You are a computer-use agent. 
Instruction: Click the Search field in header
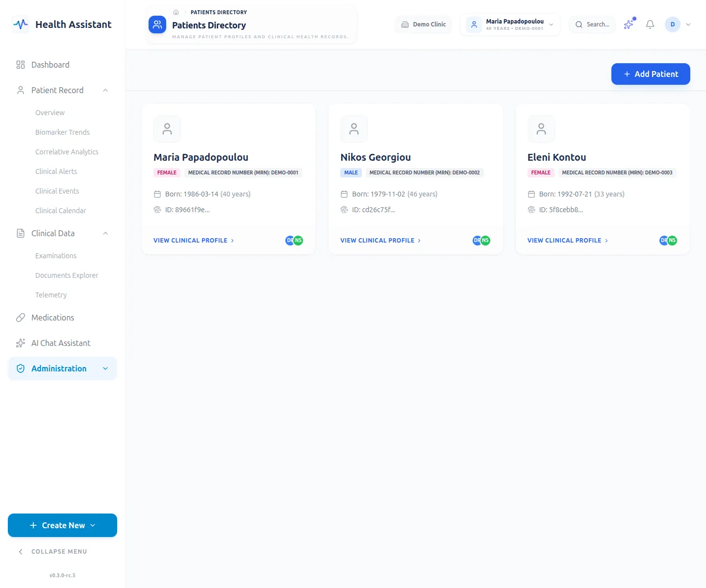click(592, 24)
